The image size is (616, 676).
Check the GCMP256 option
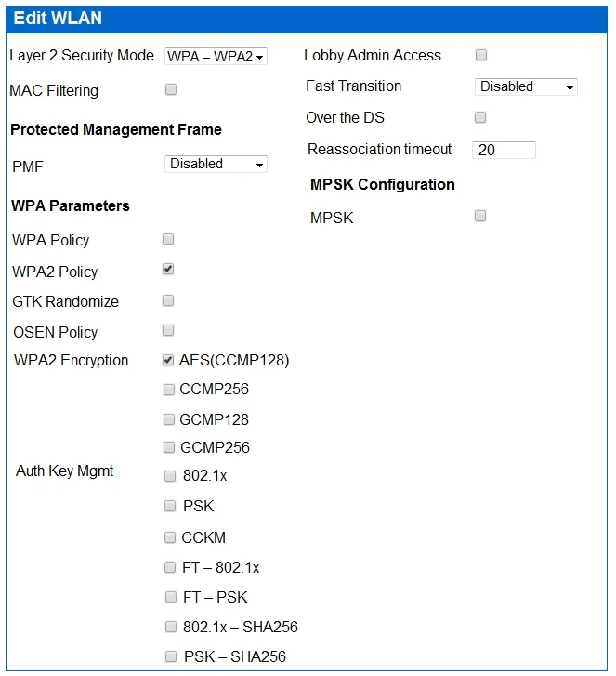169,447
